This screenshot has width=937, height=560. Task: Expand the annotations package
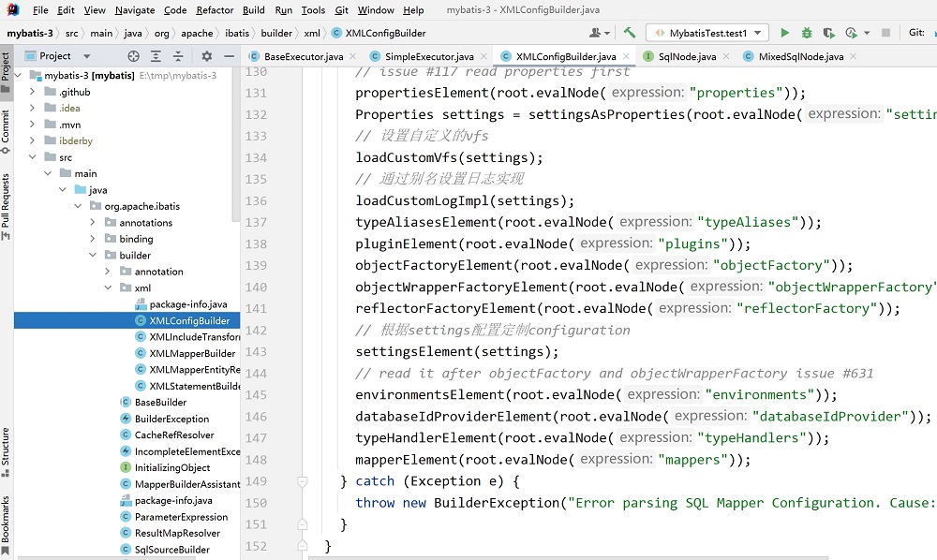pyautogui.click(x=93, y=222)
